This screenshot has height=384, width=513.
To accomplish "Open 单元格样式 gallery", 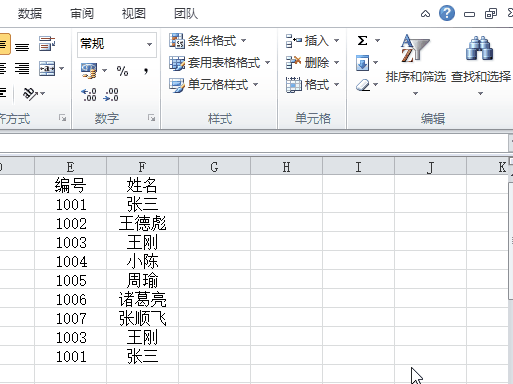I will pos(213,85).
